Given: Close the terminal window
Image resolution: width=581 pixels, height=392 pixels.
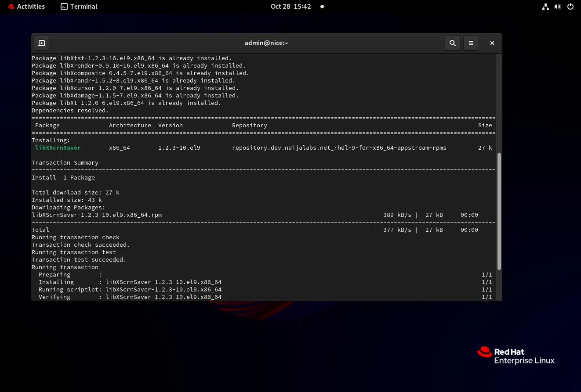Looking at the screenshot, I should coord(492,43).
